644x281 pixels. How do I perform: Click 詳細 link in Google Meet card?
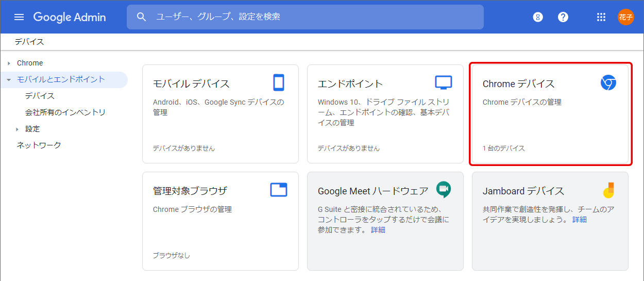(378, 230)
